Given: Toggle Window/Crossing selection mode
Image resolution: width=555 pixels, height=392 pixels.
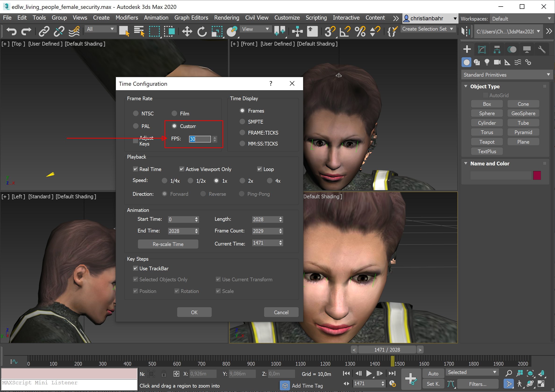Looking at the screenshot, I should (x=169, y=32).
